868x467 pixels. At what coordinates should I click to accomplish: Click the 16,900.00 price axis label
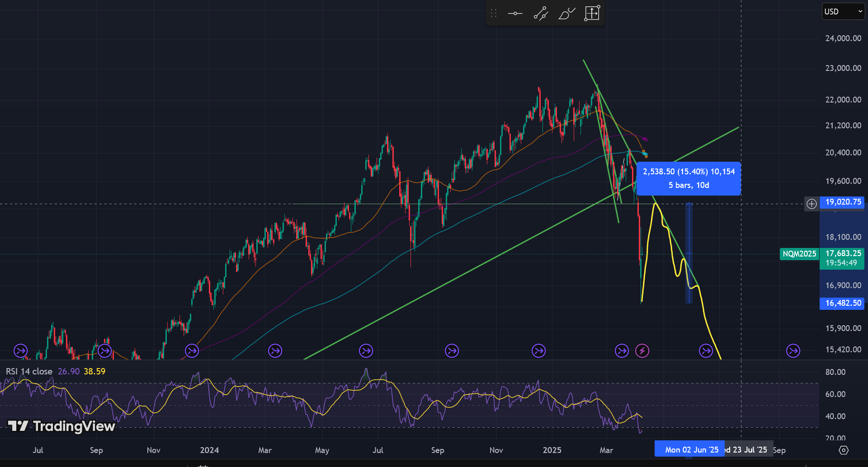(843, 285)
